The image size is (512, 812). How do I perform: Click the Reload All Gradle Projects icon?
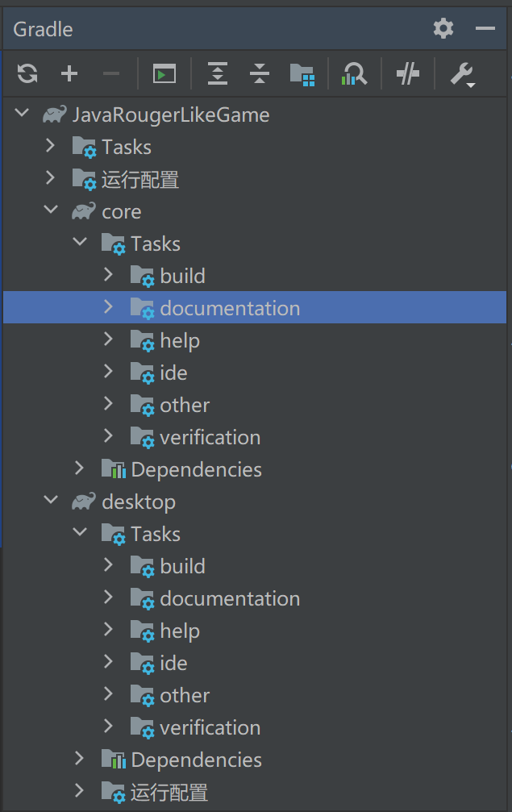click(27, 74)
